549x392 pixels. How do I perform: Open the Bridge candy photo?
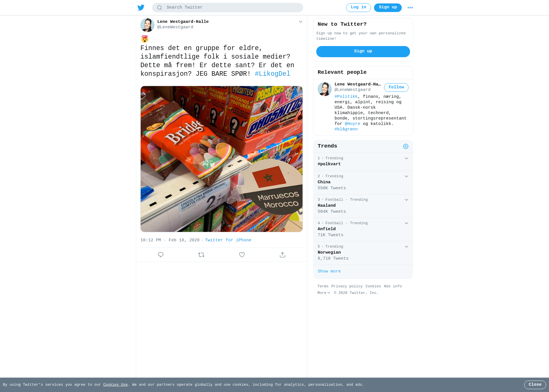click(222, 159)
